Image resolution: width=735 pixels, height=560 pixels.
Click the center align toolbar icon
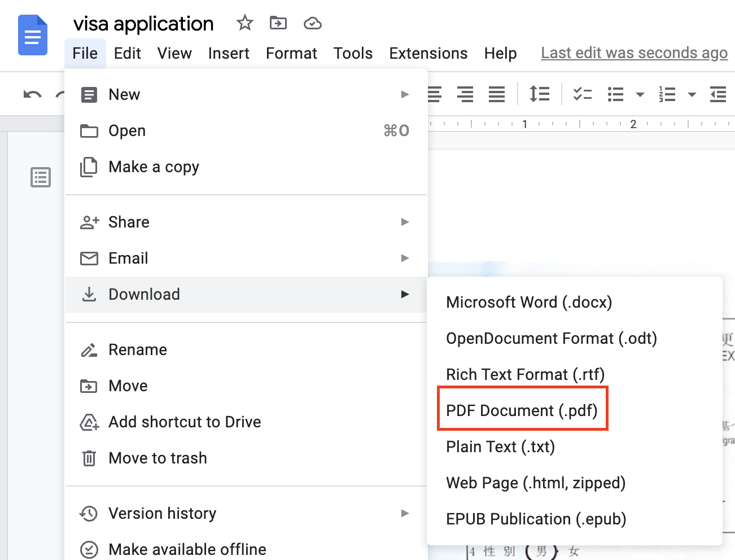(434, 94)
